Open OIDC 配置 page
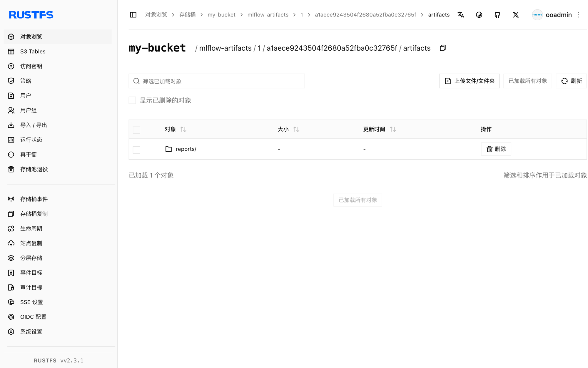588x368 pixels. pyautogui.click(x=58, y=317)
